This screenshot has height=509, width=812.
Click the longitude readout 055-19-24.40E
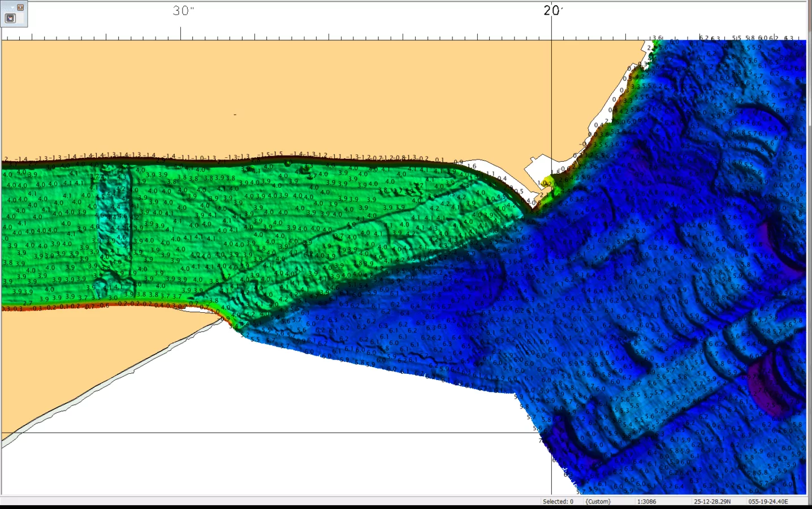[767, 502]
